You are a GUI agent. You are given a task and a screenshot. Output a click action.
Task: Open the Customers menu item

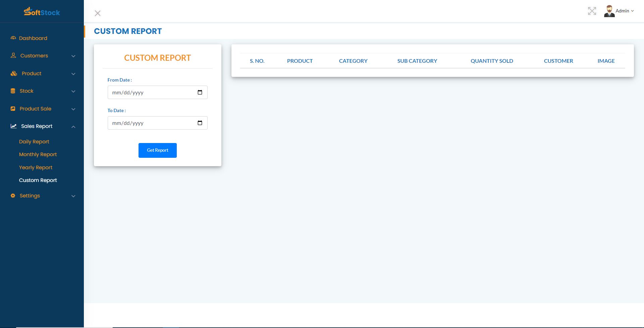(x=34, y=56)
